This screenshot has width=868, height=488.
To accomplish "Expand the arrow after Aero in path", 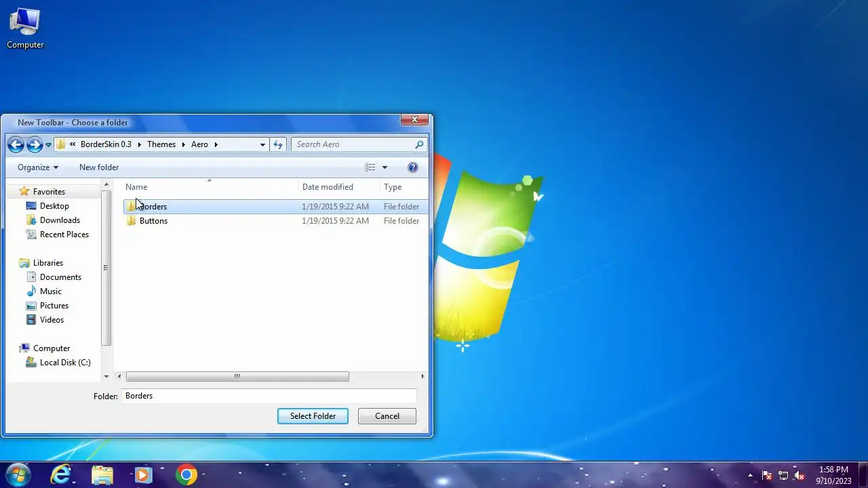I will (216, 144).
